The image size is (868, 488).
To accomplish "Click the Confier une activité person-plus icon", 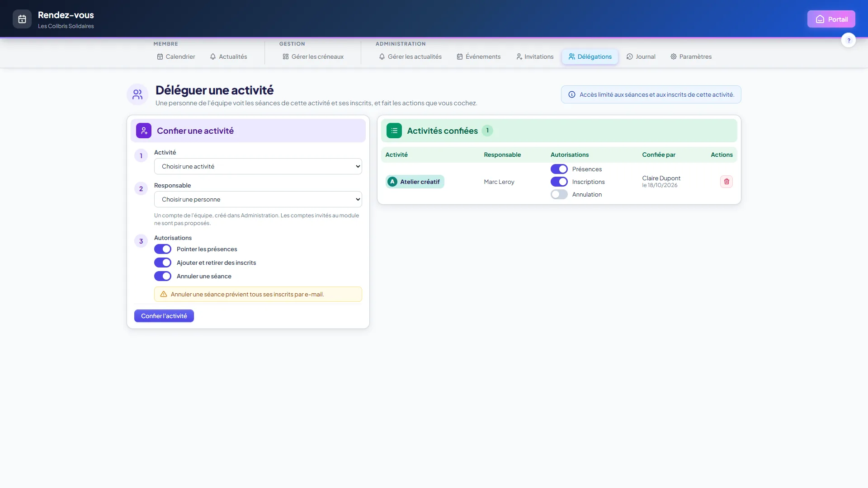I will (x=144, y=131).
